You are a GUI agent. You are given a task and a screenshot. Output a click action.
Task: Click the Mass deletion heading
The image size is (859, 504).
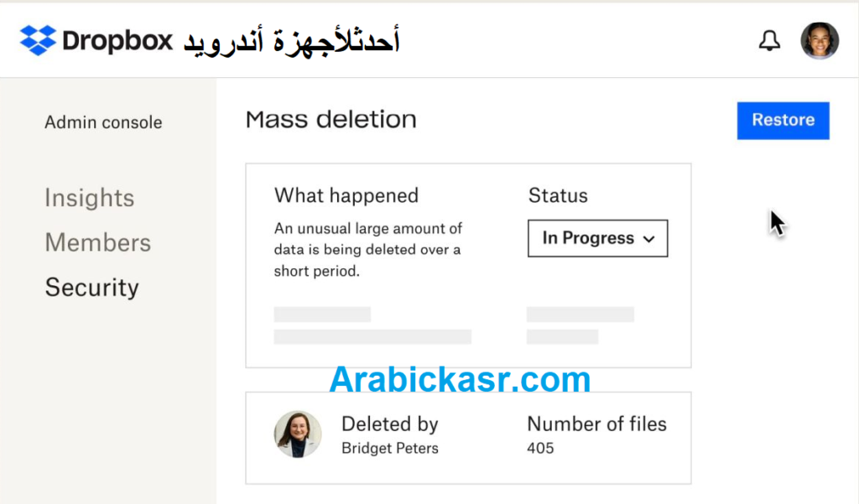330,119
